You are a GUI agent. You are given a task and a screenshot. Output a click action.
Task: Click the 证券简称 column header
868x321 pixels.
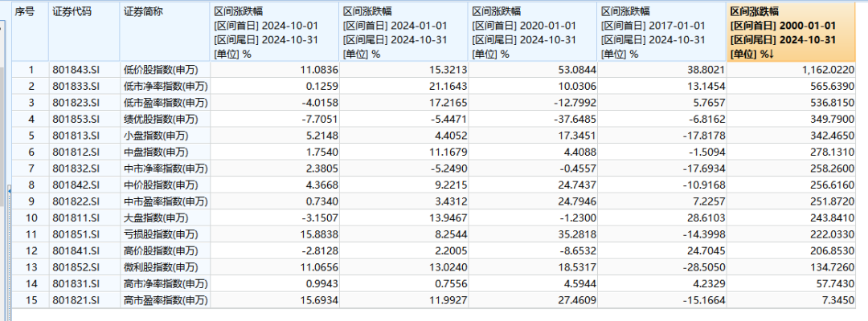[143, 13]
